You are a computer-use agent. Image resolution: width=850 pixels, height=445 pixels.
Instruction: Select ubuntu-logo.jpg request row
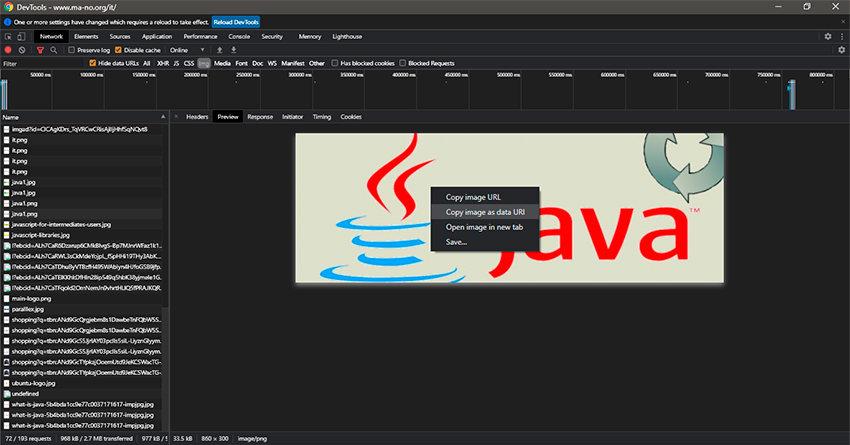[x=81, y=383]
